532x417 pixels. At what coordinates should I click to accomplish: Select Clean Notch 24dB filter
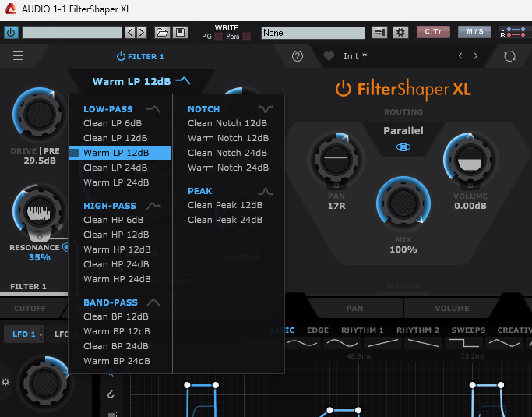[x=227, y=153]
